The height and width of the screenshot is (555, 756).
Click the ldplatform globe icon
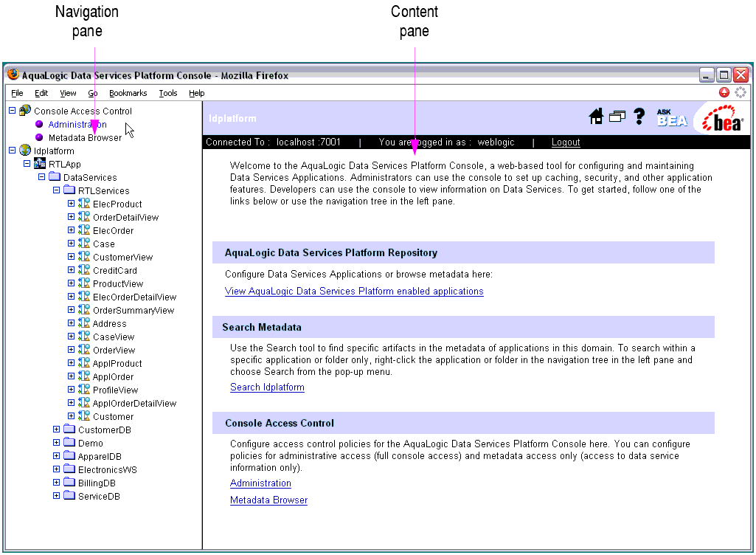point(25,151)
